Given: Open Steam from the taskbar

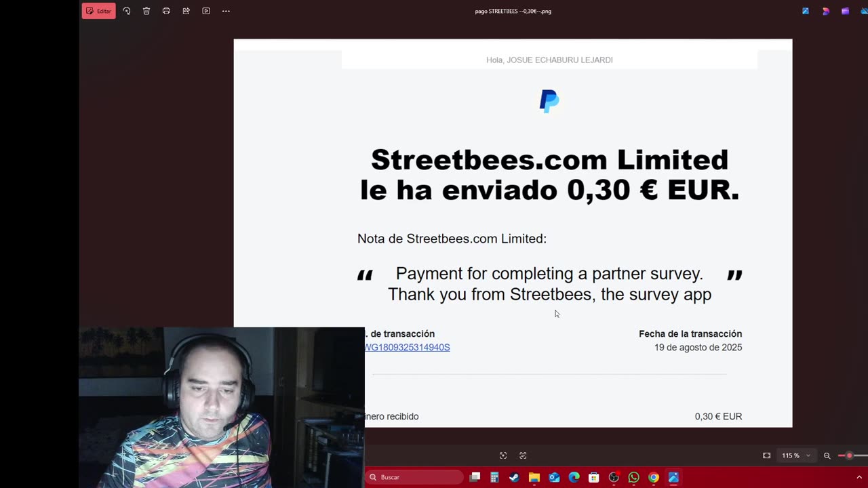Looking at the screenshot, I should point(514,477).
